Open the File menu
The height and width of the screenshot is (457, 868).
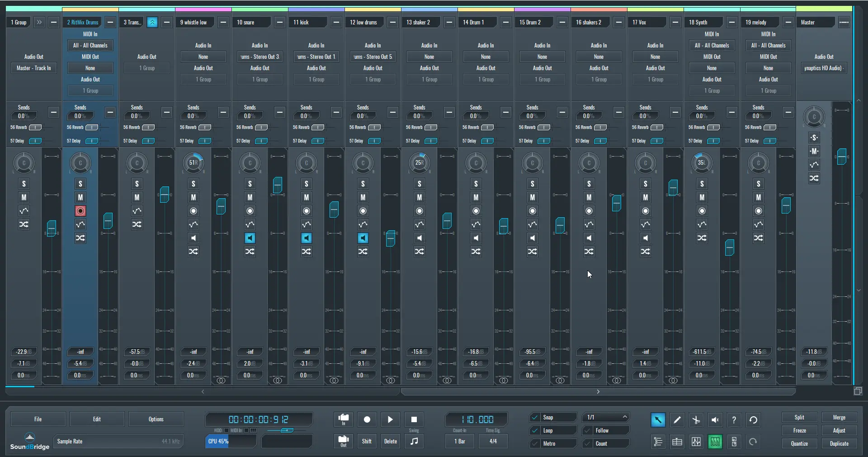tap(38, 419)
